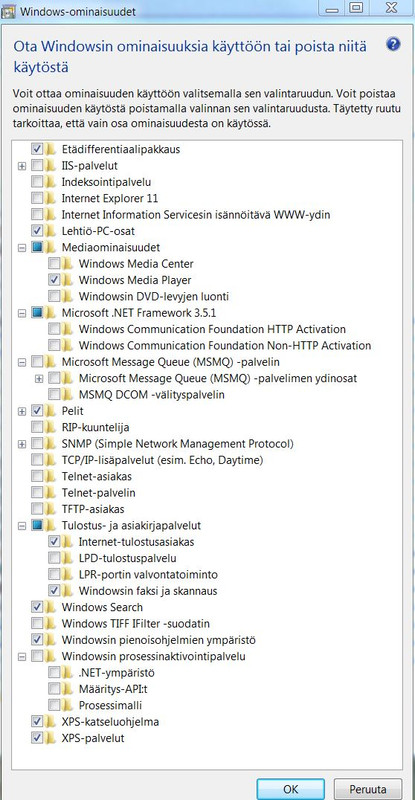Collapse the Mediaominaisuudet tree node
Image resolution: width=415 pixels, height=800 pixels.
(21, 247)
